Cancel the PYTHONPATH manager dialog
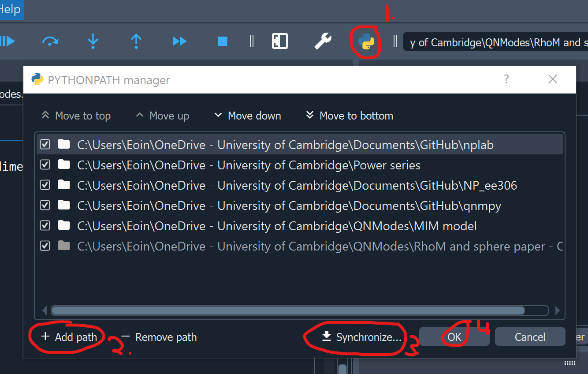Viewport: 588px width, 374px height. point(530,337)
